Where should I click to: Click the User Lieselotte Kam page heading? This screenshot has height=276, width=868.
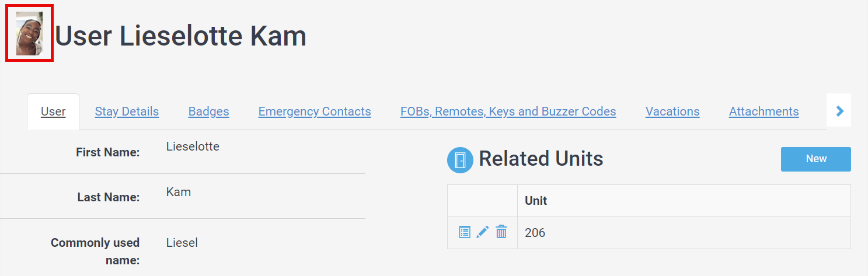point(180,36)
